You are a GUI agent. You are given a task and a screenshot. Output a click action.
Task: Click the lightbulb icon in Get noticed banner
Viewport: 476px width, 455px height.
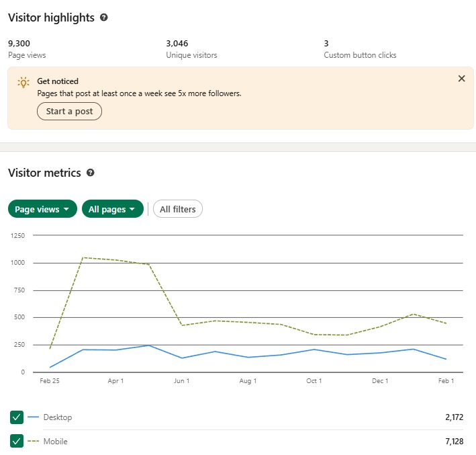pos(23,82)
